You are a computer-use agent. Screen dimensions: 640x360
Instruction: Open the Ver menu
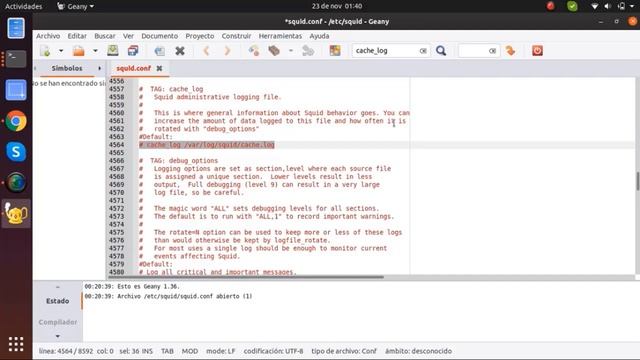[x=128, y=36]
